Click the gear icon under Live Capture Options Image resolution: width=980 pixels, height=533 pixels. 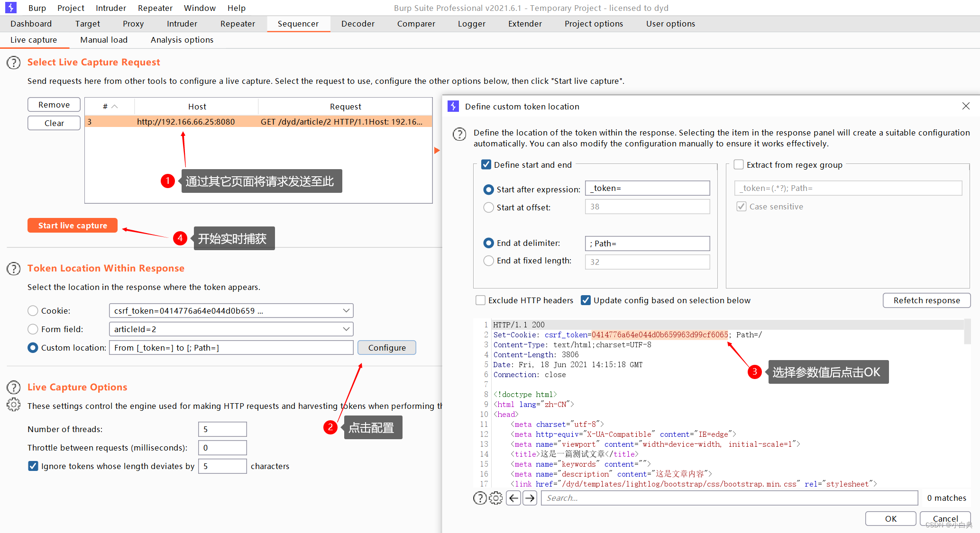point(14,405)
